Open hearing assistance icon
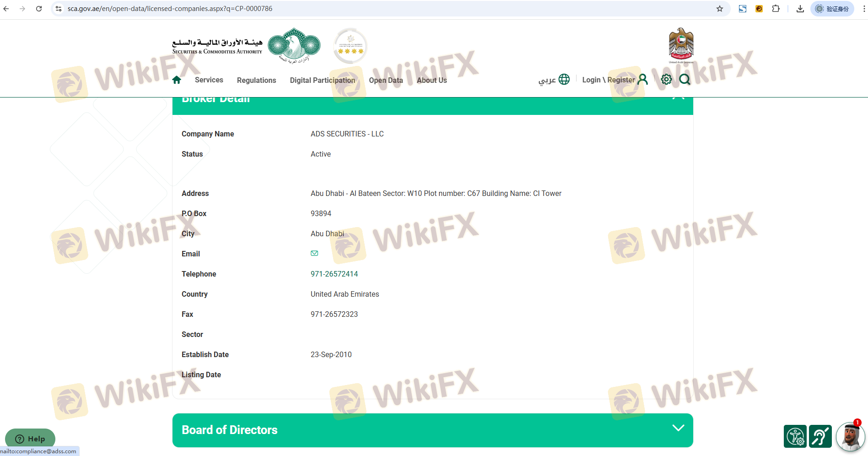868x456 pixels. pyautogui.click(x=820, y=436)
